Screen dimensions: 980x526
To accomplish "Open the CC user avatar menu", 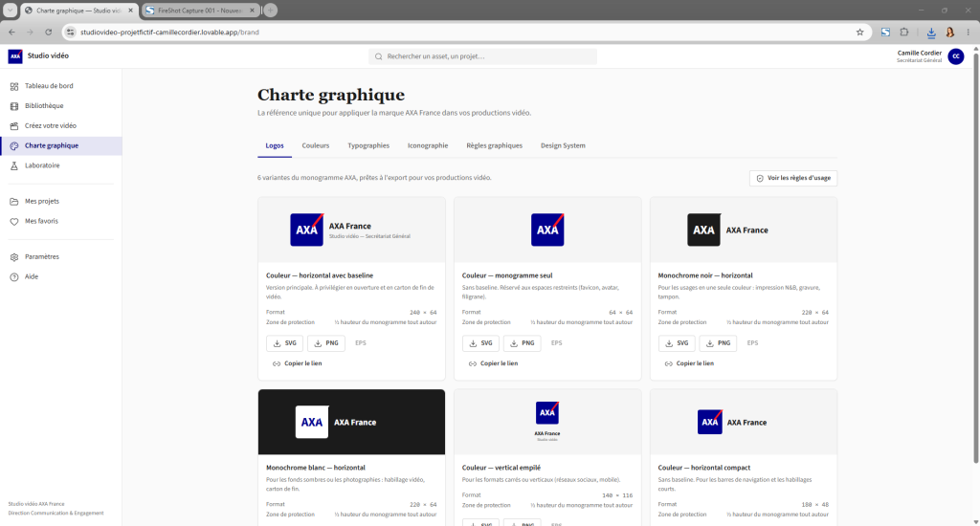I will (x=956, y=56).
